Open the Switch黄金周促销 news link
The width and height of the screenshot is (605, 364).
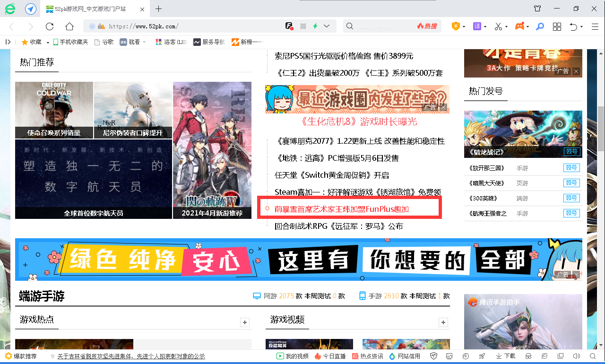332,175
